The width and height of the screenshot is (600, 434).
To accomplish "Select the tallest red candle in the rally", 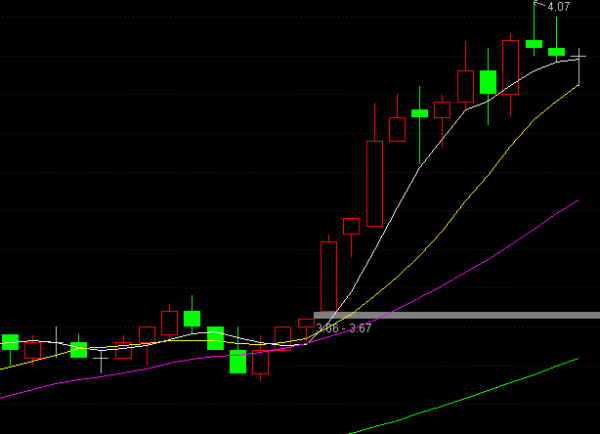I will pos(375,184).
